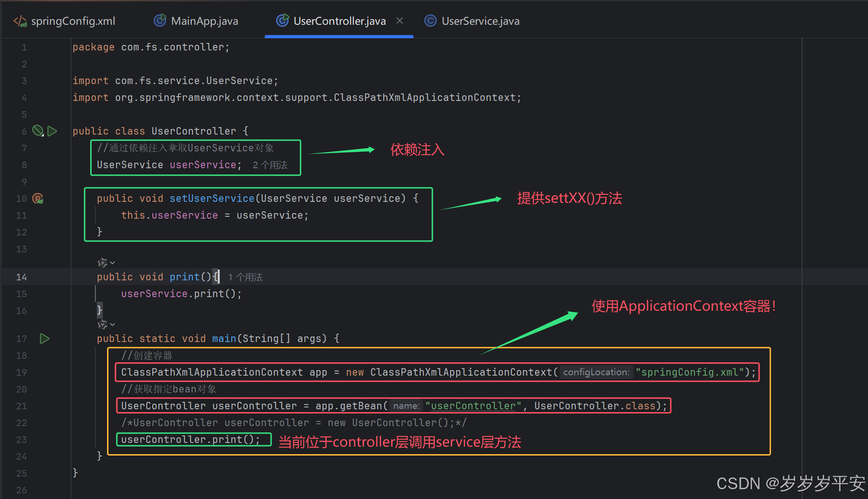Click line number 19 in the gutter
The width and height of the screenshot is (868, 499).
(22, 372)
